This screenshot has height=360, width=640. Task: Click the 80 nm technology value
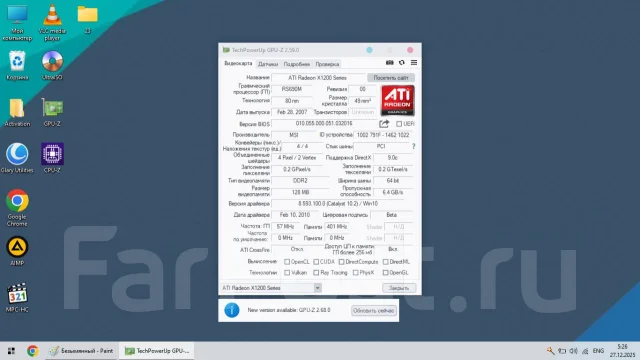click(292, 100)
